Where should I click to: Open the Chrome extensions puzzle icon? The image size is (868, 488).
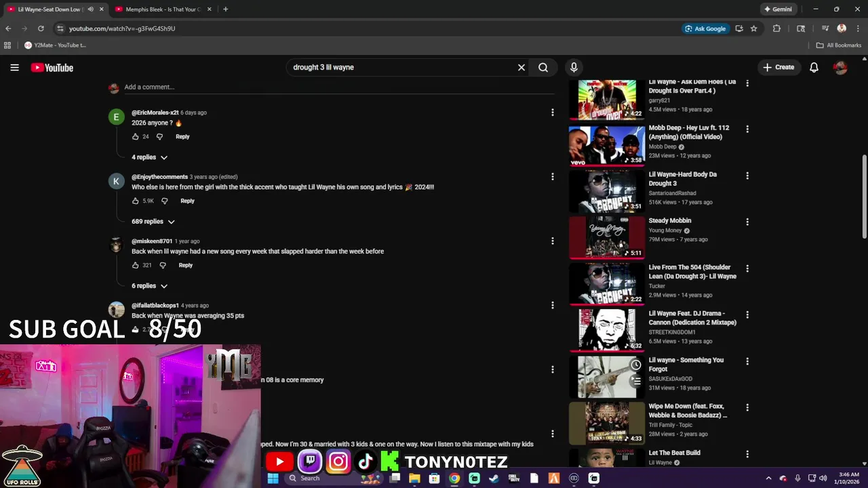pos(776,28)
